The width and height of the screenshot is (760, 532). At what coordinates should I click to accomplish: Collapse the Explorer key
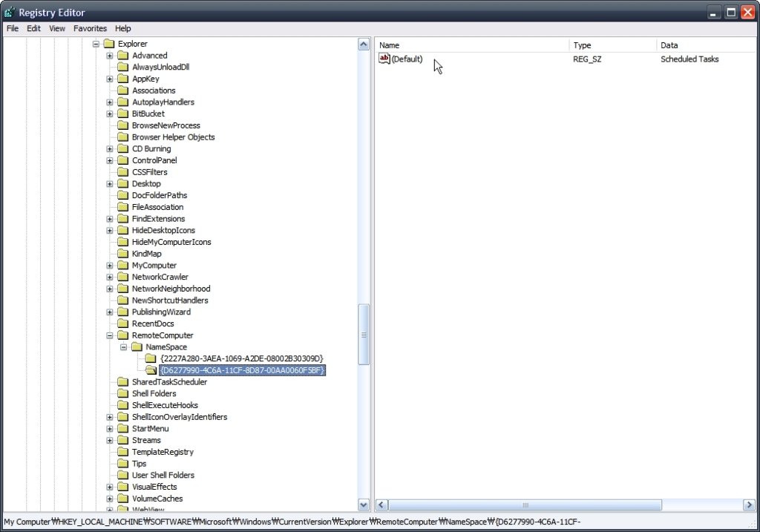(x=96, y=44)
